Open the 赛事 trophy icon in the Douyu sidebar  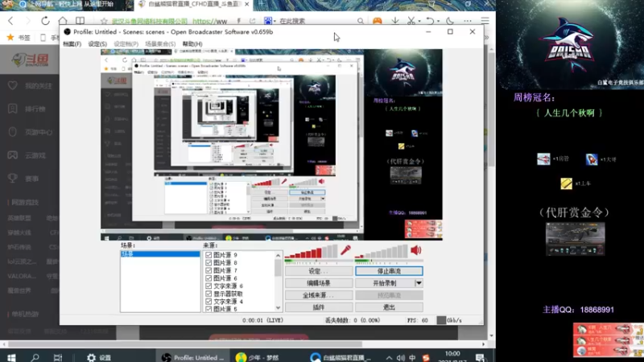coord(13,178)
